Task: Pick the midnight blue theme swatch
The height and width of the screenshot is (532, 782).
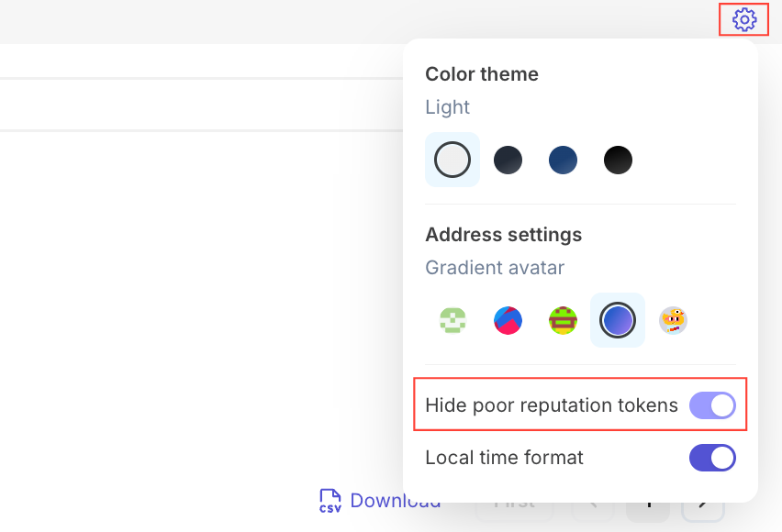Action: tap(563, 160)
